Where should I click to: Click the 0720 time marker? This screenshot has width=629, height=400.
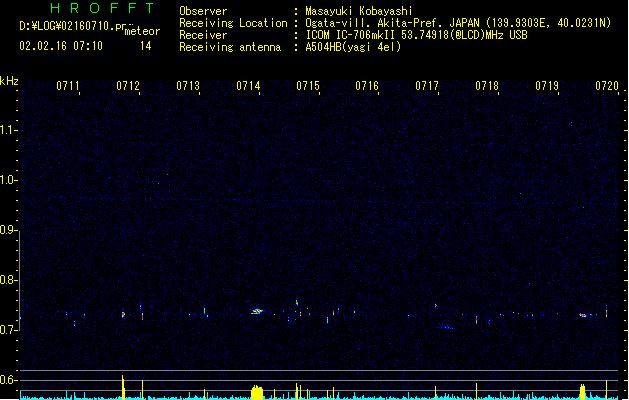coord(607,86)
